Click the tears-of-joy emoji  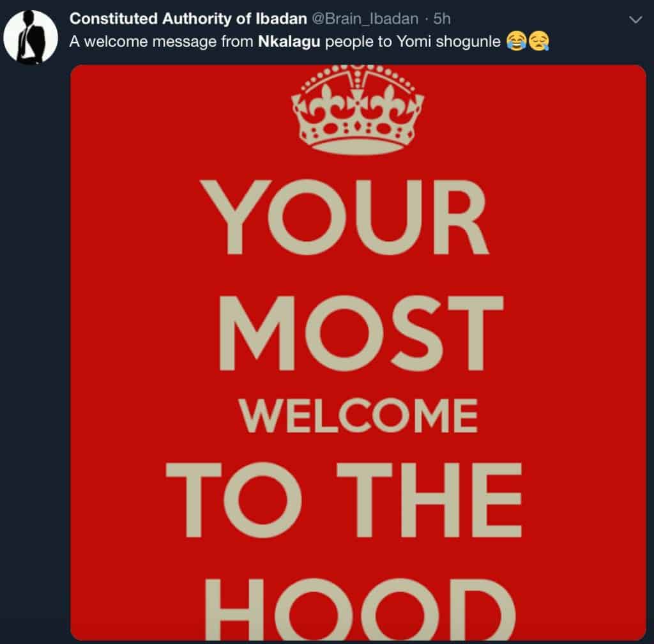(x=516, y=42)
